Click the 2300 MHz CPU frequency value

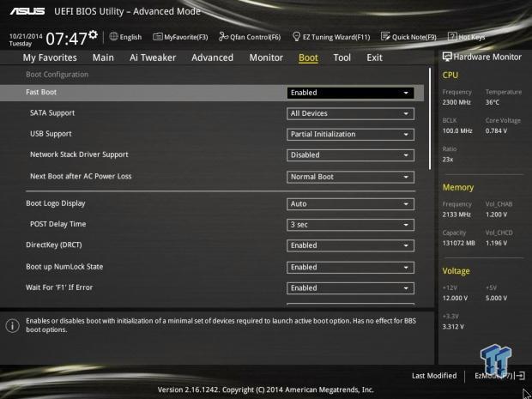click(456, 102)
